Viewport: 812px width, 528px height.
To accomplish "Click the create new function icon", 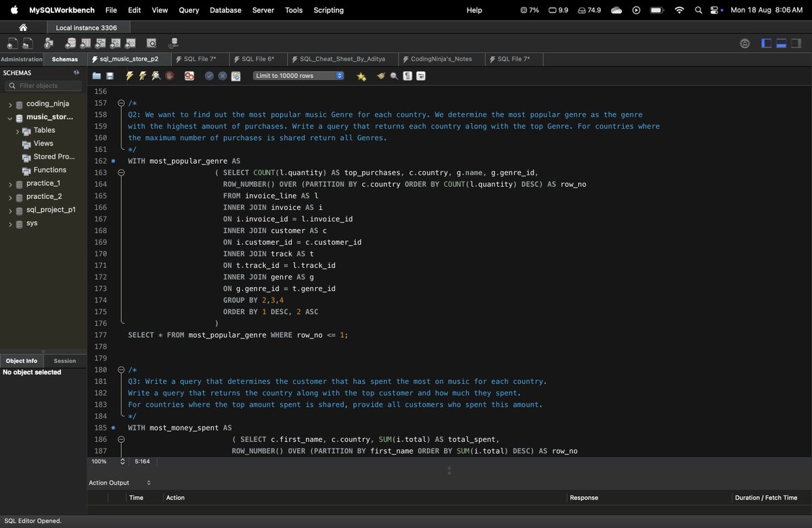I will [x=132, y=43].
